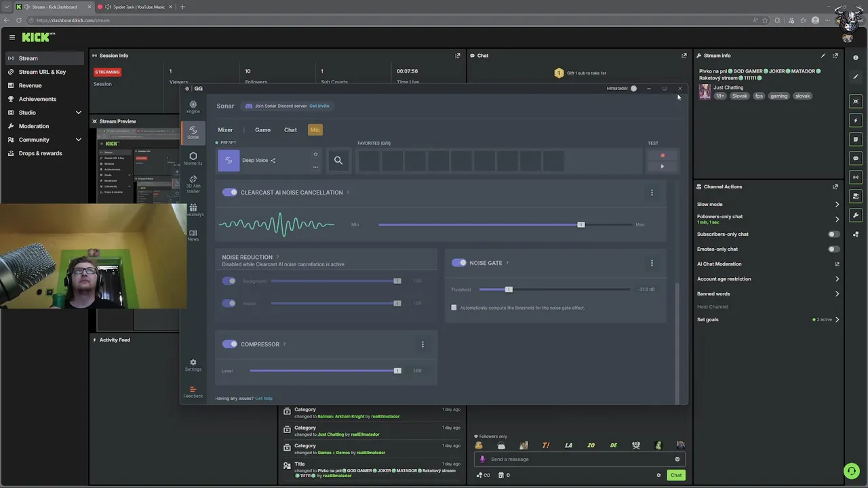The width and height of the screenshot is (868, 488).
Task: Expand the Studio sidebar section
Action: coord(79,113)
